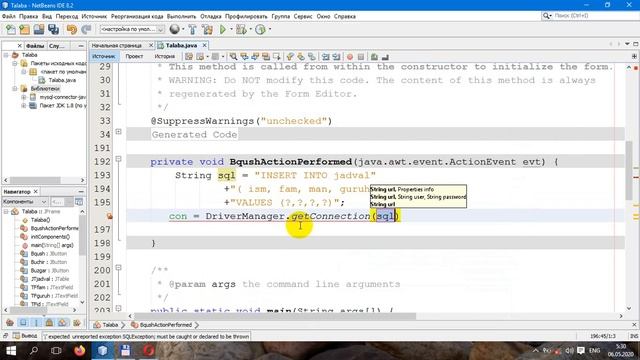Image resolution: width=640 pixels, height=360 pixels.
Task: Click the Stop Macro Recording square icon
Action: [361, 57]
